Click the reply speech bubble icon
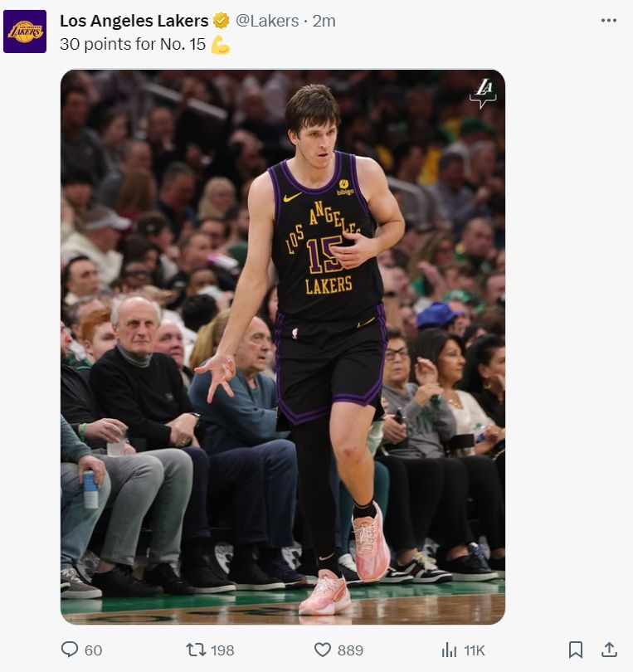 point(70,650)
